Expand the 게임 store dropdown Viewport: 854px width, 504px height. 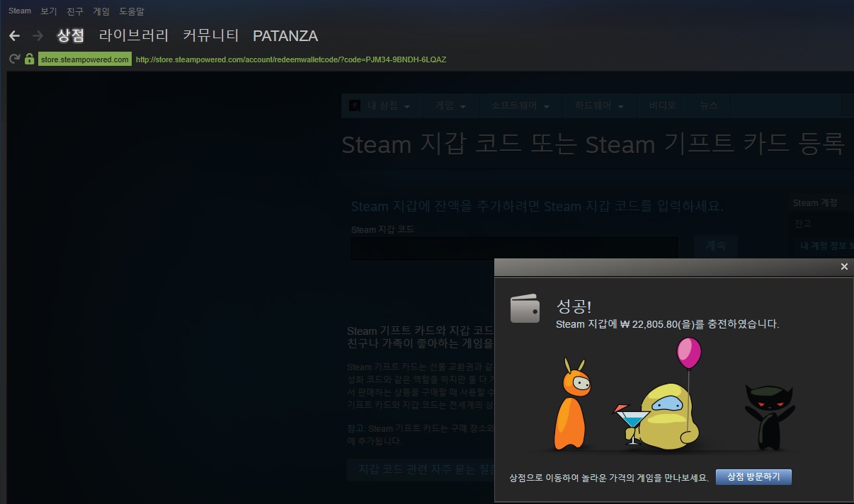point(450,106)
